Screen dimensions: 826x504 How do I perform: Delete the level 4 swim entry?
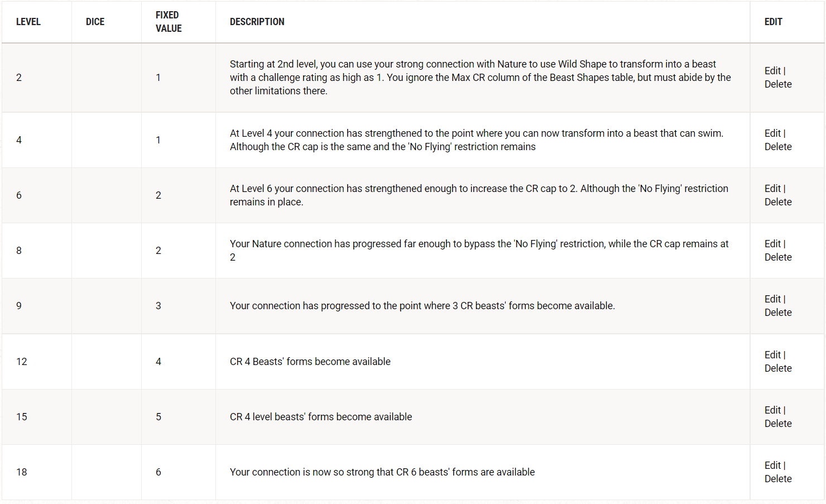(x=778, y=147)
